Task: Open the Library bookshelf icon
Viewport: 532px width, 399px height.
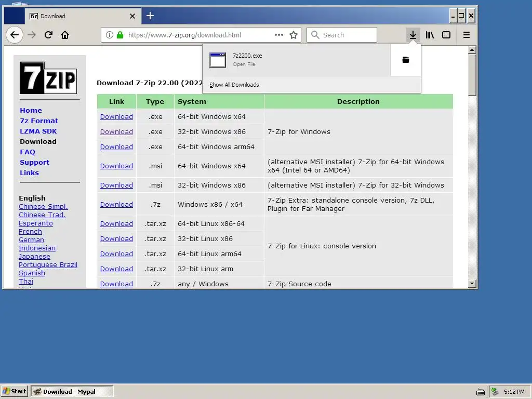Action: click(x=430, y=35)
